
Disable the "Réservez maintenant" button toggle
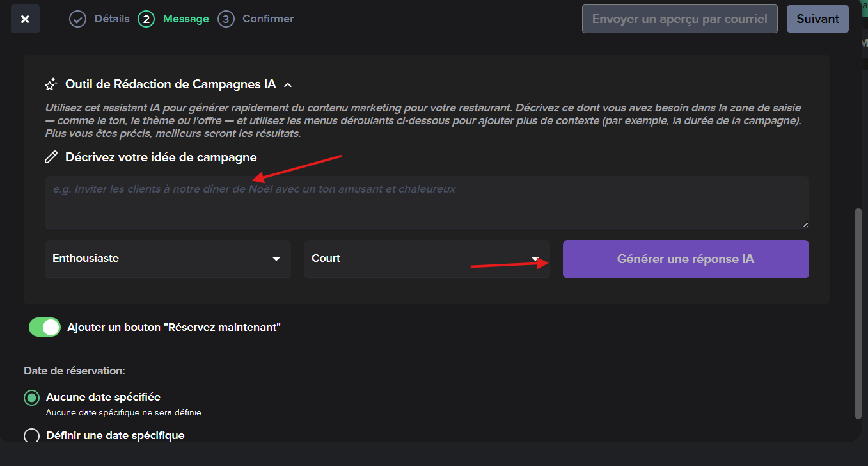[x=45, y=327]
